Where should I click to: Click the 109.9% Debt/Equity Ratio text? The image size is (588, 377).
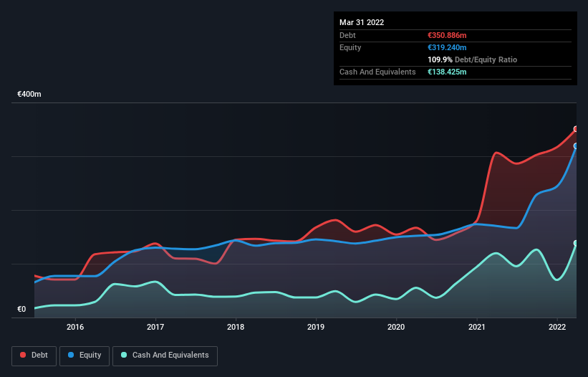472,59
